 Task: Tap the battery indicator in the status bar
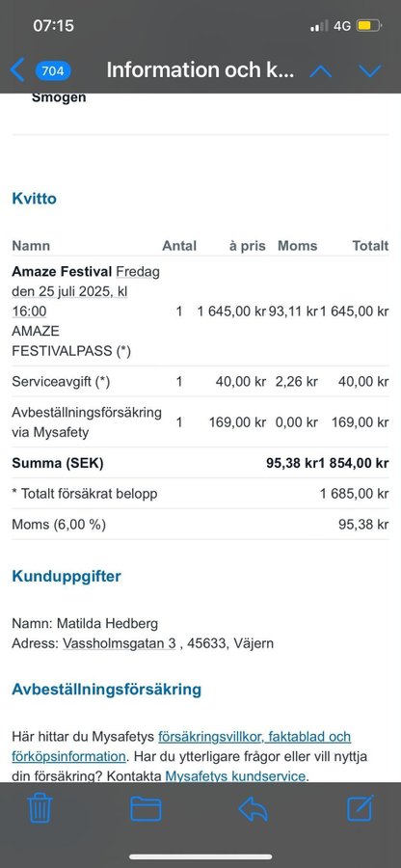(x=368, y=26)
